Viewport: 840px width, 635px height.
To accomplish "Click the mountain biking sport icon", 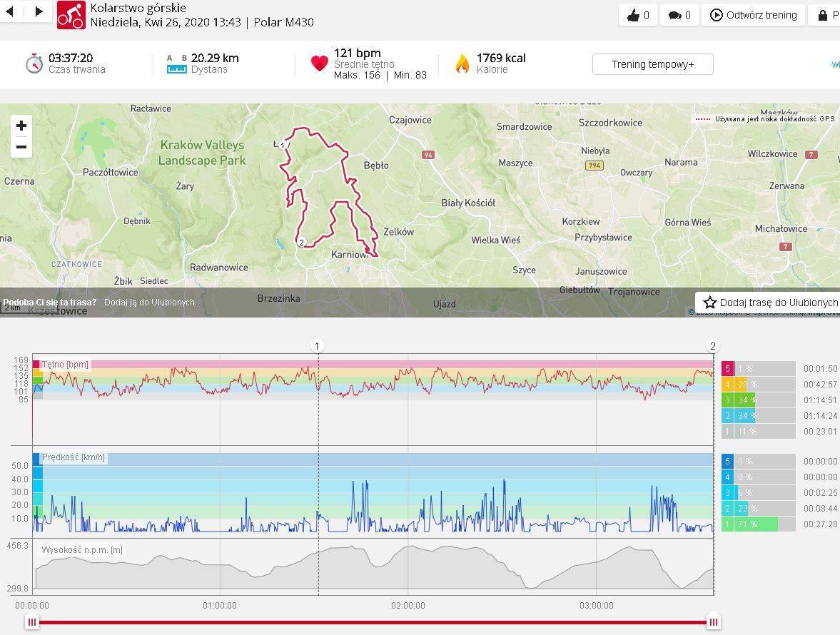I will [71, 15].
